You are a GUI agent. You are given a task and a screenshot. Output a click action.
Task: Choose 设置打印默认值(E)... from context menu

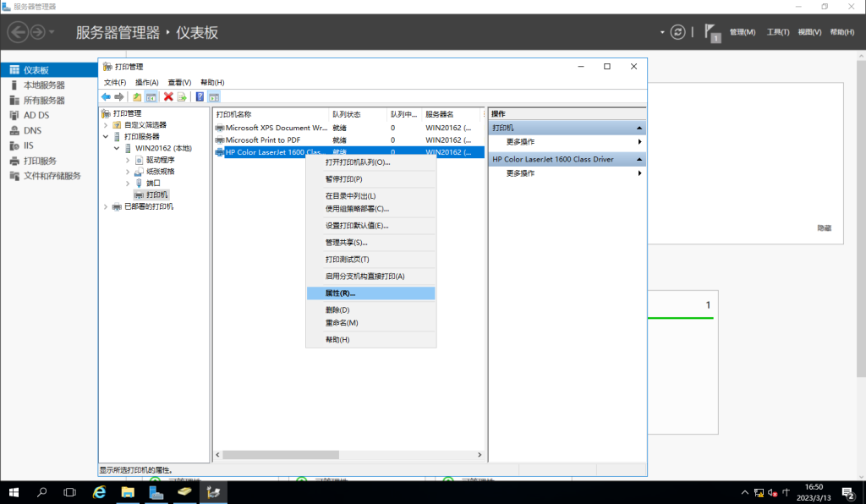(371, 226)
